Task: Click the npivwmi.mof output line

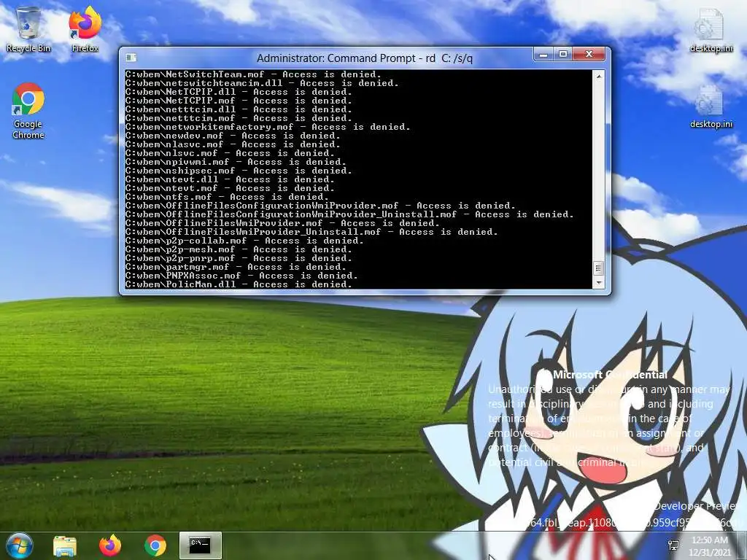Action: (236, 162)
